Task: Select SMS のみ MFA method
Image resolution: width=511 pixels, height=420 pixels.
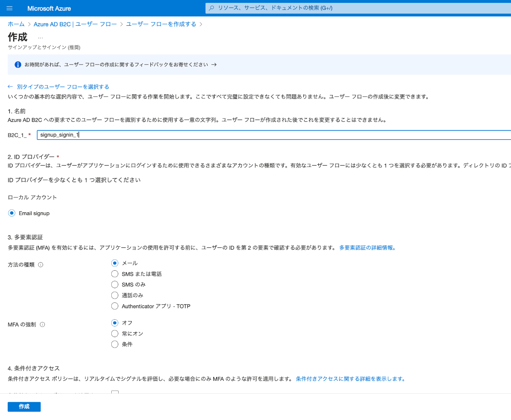Action: [115, 285]
